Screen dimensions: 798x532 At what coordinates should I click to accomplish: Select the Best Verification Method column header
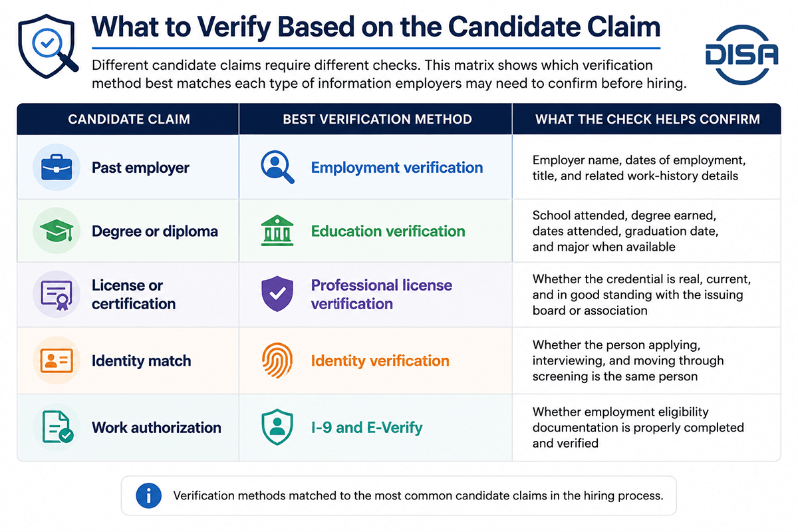pyautogui.click(x=377, y=120)
